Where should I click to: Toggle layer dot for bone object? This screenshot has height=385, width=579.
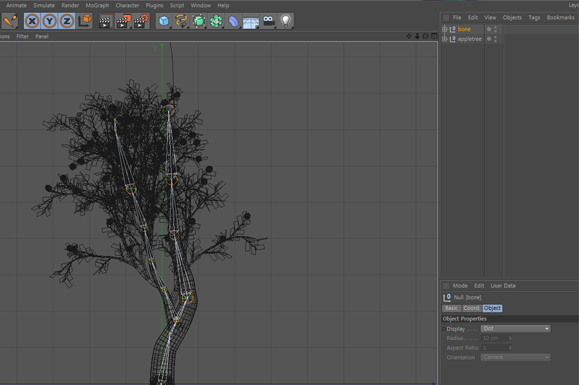489,29
